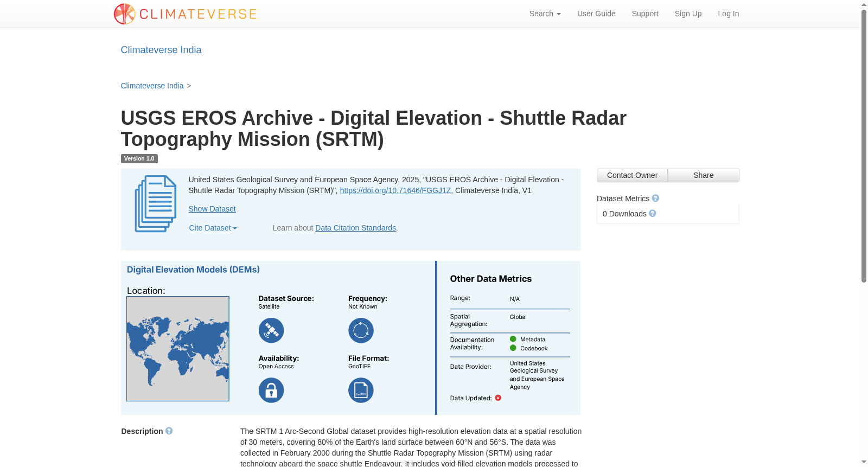Click the world map location thumbnail
This screenshot has width=868, height=467.
coord(178,349)
